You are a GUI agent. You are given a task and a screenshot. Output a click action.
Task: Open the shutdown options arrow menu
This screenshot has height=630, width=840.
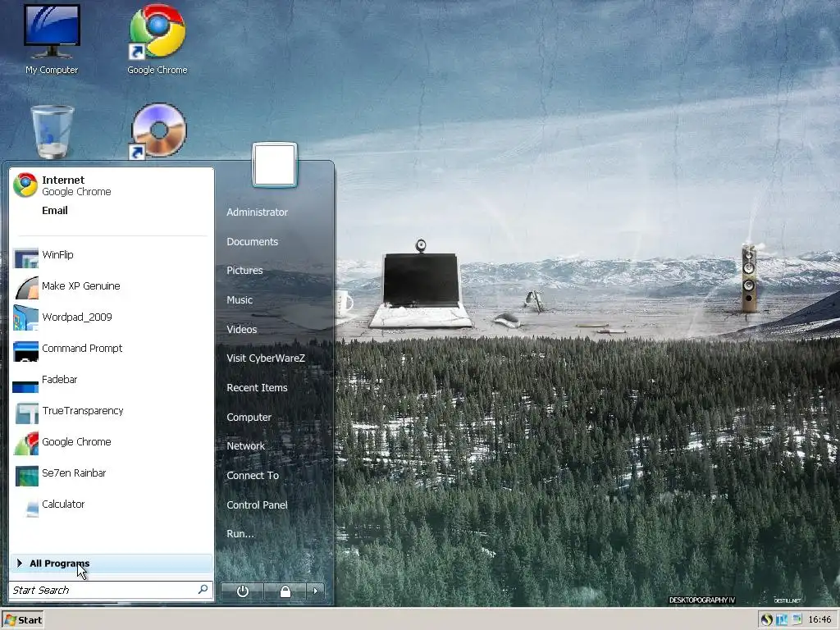tap(315, 591)
